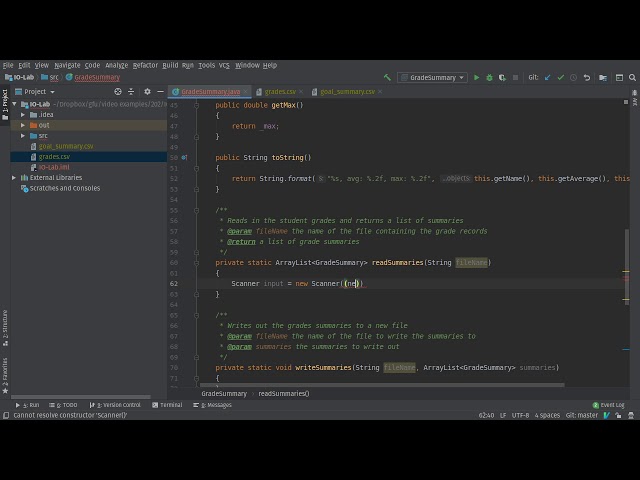
Task: Open the Navigate menu
Action: point(67,65)
